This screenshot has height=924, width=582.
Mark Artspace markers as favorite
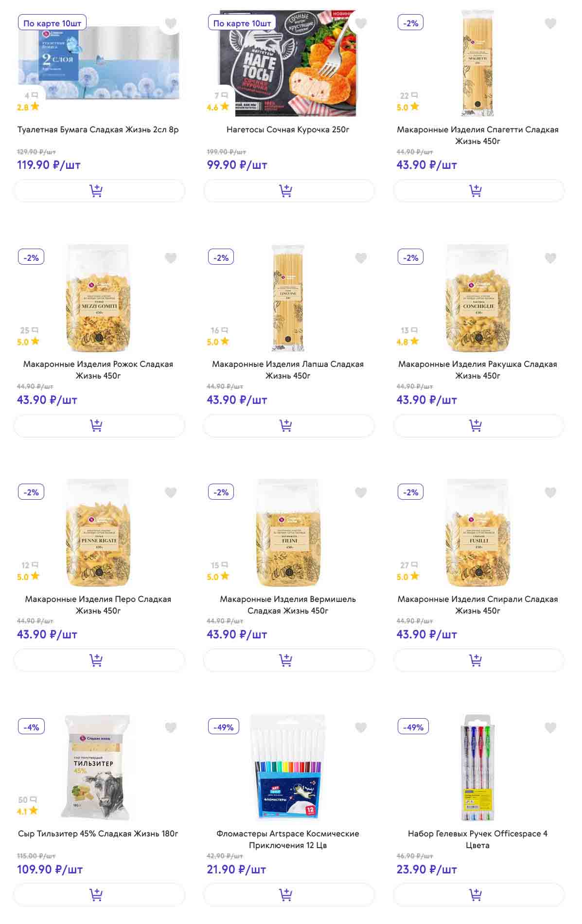(361, 727)
